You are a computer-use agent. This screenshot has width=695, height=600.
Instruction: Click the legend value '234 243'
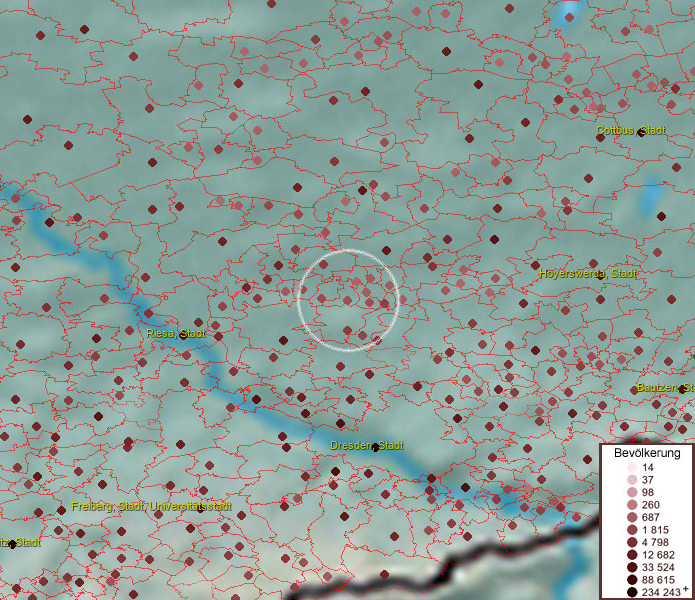661,592
